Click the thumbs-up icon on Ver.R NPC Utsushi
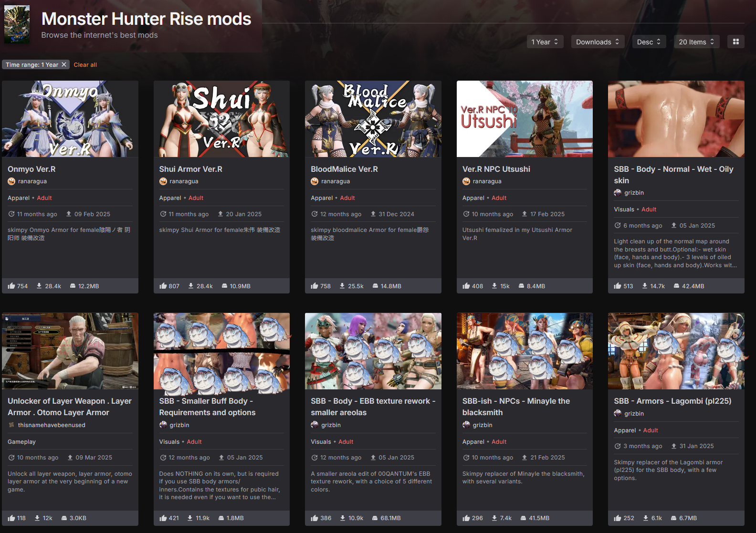Screen dimensions: 756x533 tap(466, 286)
